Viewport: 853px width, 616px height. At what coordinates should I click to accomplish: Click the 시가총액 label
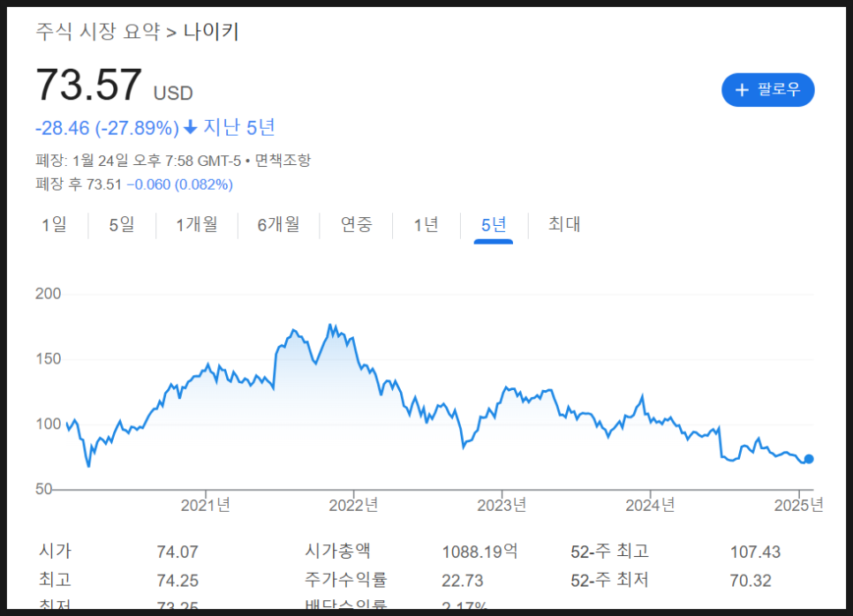338,552
